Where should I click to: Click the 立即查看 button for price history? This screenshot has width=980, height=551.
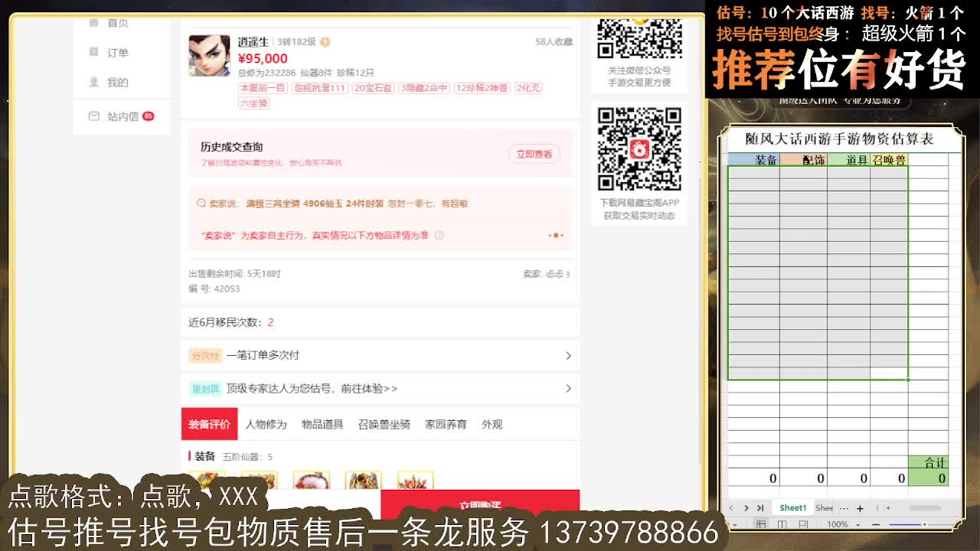pyautogui.click(x=534, y=152)
